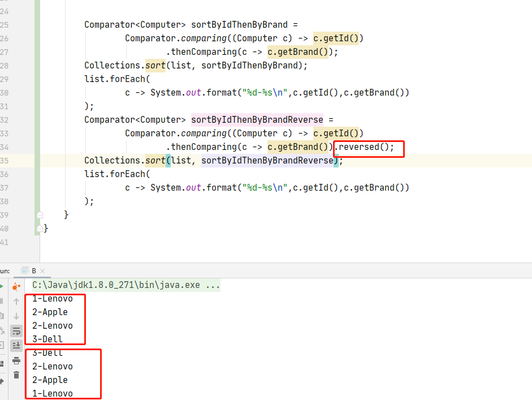Screen dimensions: 532x400
Task: Toggle Soft-Wrap for console output
Action: (x=16, y=331)
